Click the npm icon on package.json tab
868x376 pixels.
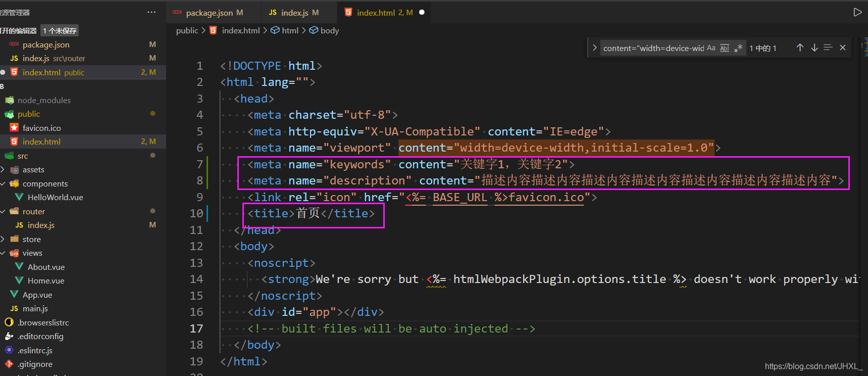(177, 12)
